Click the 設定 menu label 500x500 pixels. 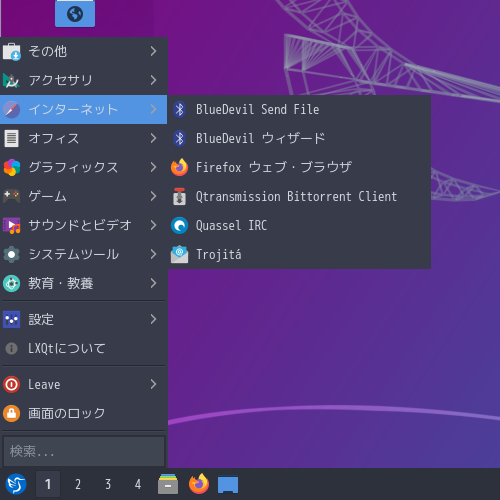click(41, 319)
